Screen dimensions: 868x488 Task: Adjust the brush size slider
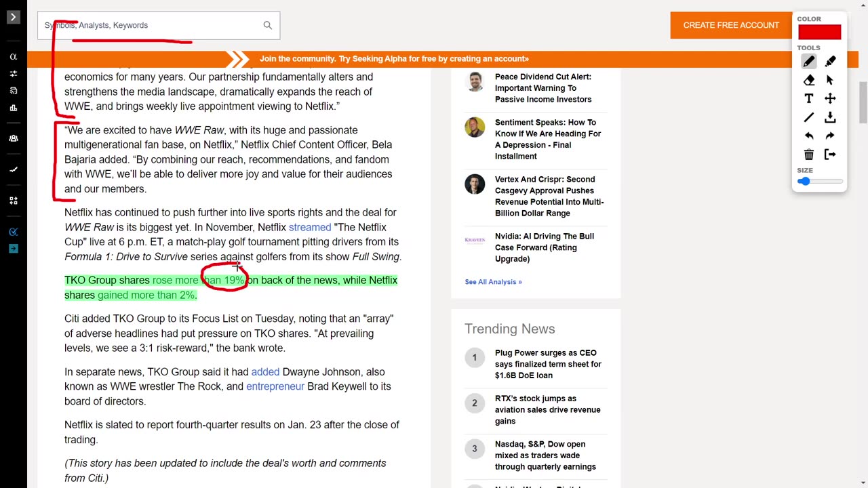pyautogui.click(x=820, y=182)
